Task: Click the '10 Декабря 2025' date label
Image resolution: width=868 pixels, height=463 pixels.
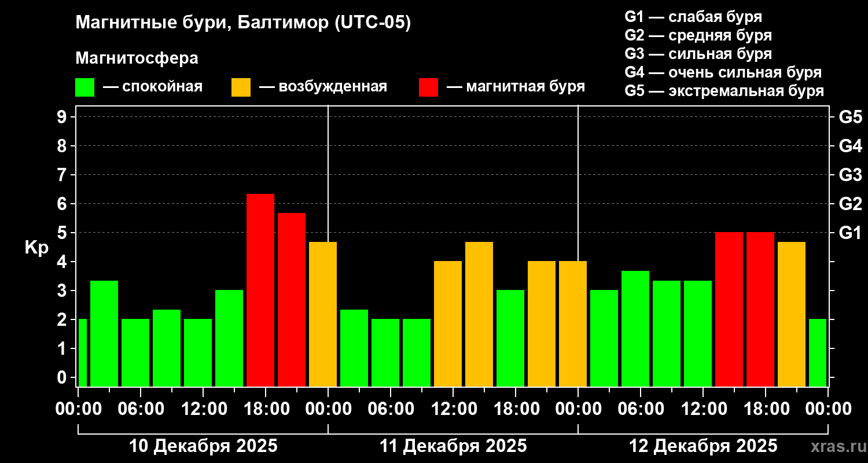Action: pos(203,446)
